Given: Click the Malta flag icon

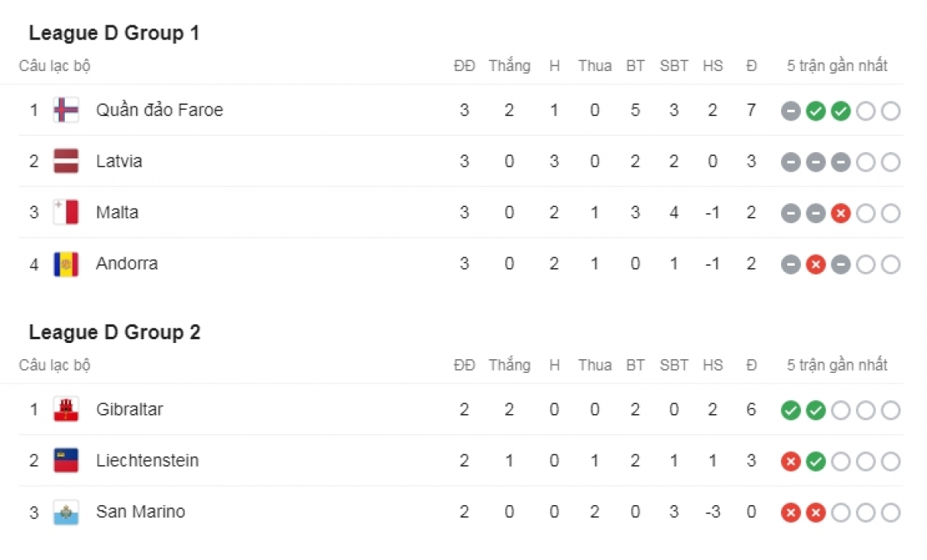Looking at the screenshot, I should [x=66, y=212].
